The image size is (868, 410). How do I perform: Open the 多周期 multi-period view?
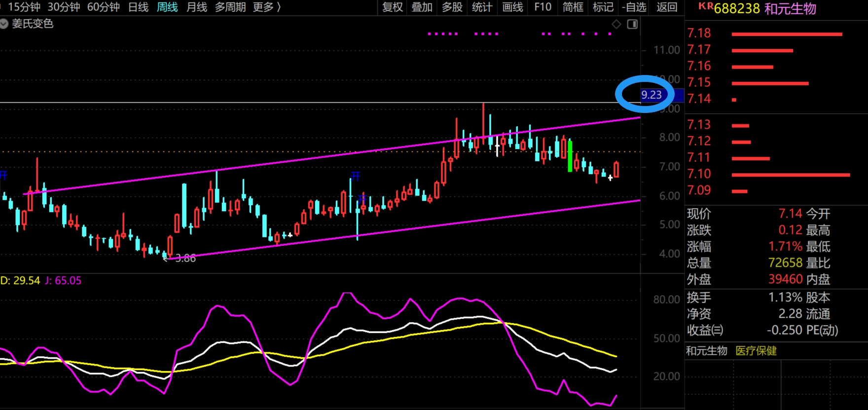[230, 7]
